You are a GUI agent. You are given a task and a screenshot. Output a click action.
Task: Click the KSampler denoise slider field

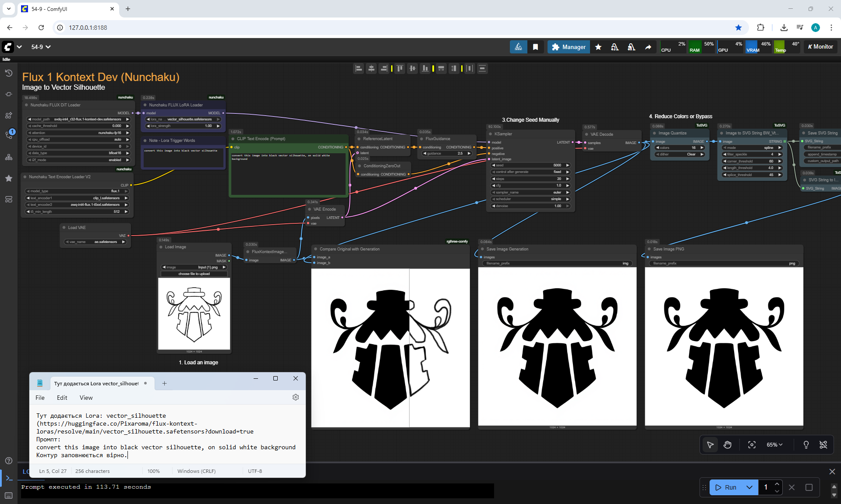(x=530, y=206)
